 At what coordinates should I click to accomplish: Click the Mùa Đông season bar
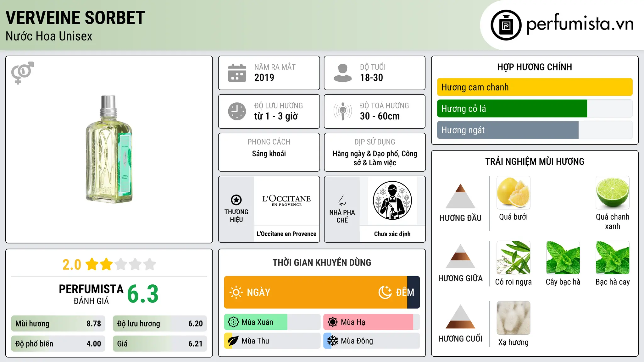371,341
